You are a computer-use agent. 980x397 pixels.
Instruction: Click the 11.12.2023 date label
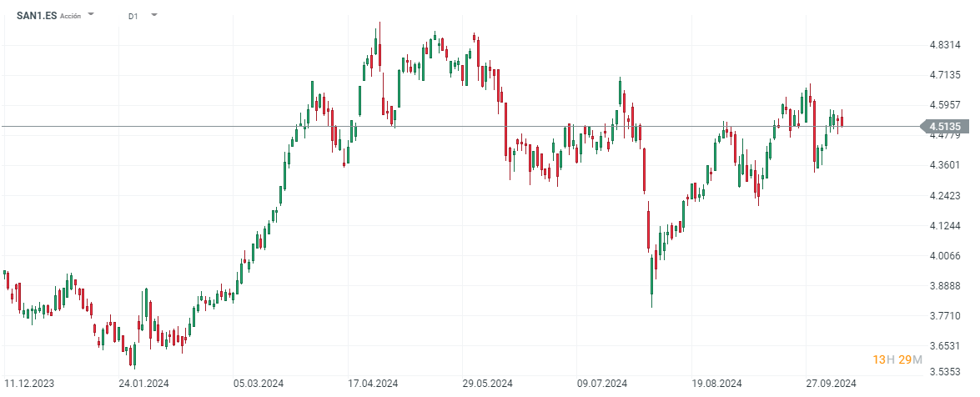click(x=29, y=384)
